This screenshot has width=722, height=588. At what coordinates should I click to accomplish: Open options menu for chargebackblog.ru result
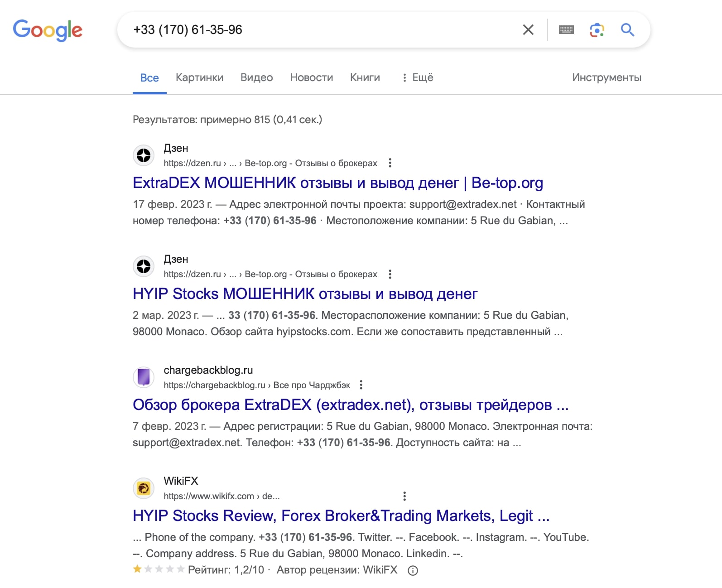point(361,385)
